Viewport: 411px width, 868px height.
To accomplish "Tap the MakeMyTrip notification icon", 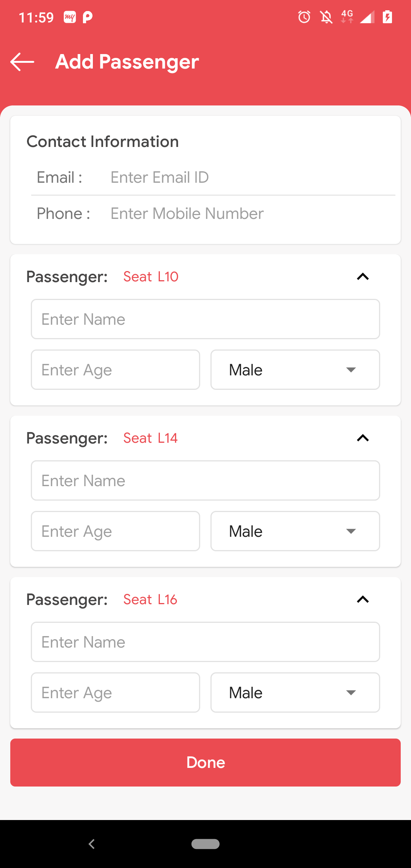I will click(70, 17).
